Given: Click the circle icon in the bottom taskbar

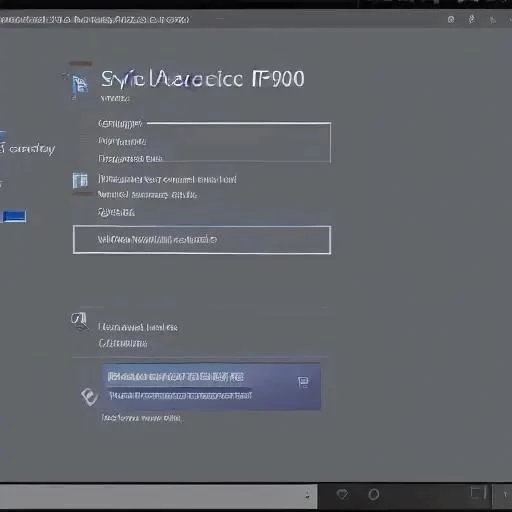Looking at the screenshot, I should click(x=373, y=494).
